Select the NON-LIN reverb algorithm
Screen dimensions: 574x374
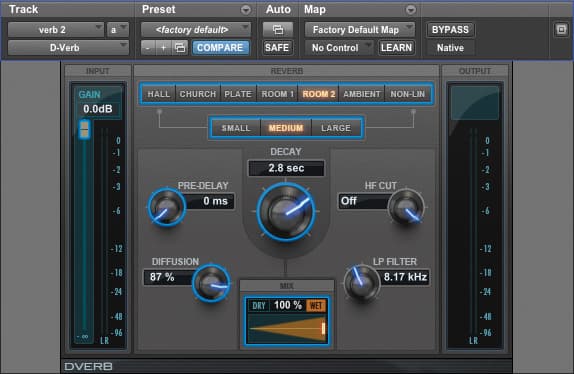(x=408, y=94)
